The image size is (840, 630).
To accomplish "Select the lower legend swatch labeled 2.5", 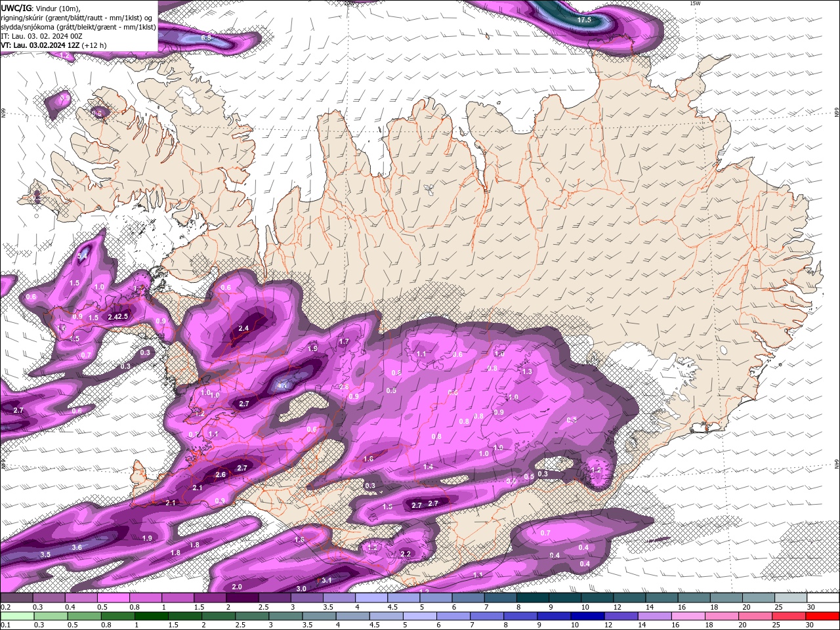I will point(252,616).
